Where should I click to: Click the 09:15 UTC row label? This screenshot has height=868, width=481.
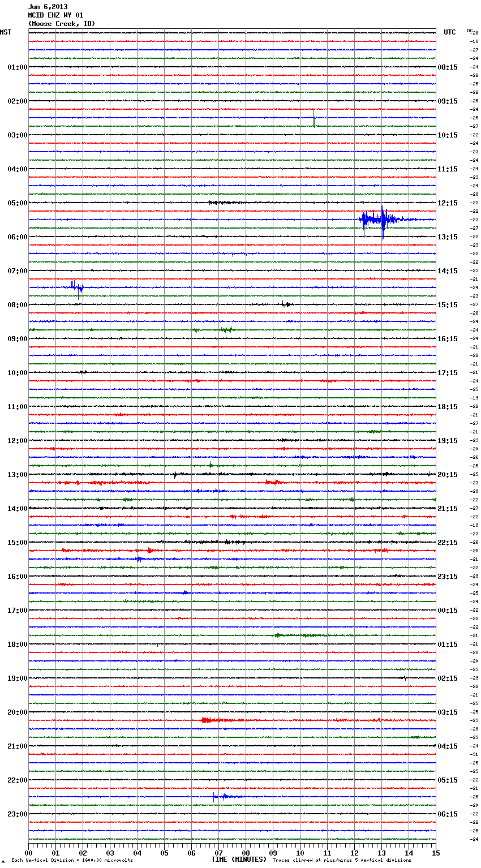tap(448, 101)
